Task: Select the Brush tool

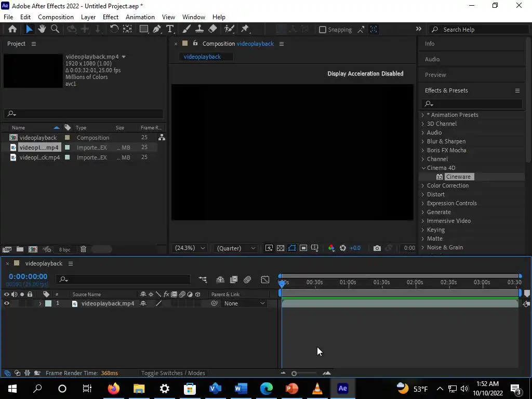Action: 187,29
